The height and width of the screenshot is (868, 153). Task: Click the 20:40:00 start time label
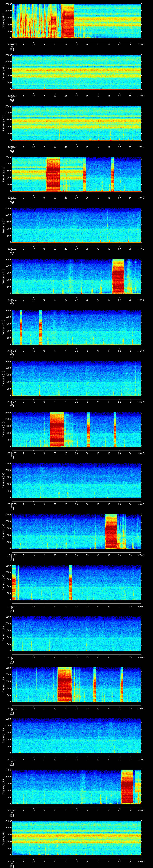pyautogui.click(x=12, y=249)
